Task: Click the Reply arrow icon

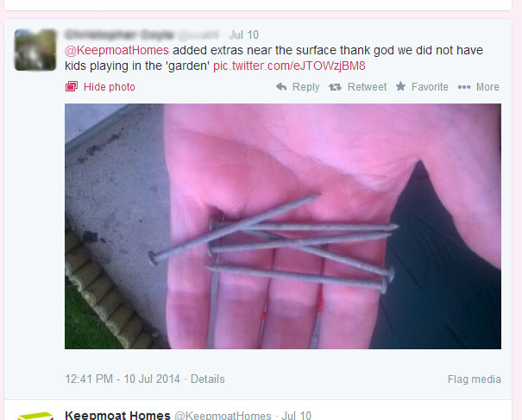Action: point(281,87)
